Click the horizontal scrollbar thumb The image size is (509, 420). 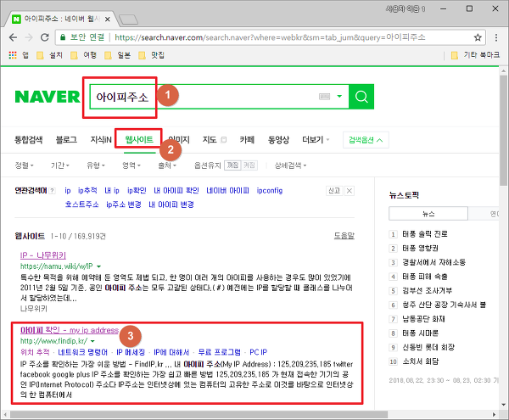(199, 414)
